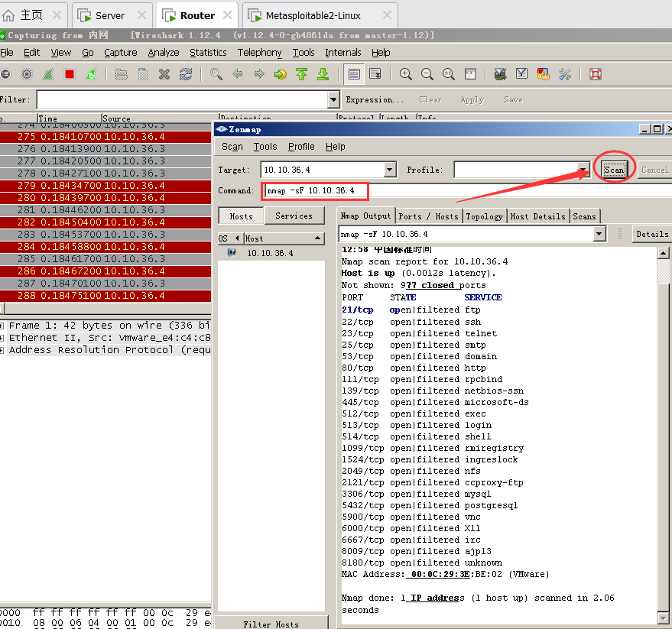Expand the Ethernet II tree node
The height and width of the screenshot is (629, 672).
click(x=2, y=338)
